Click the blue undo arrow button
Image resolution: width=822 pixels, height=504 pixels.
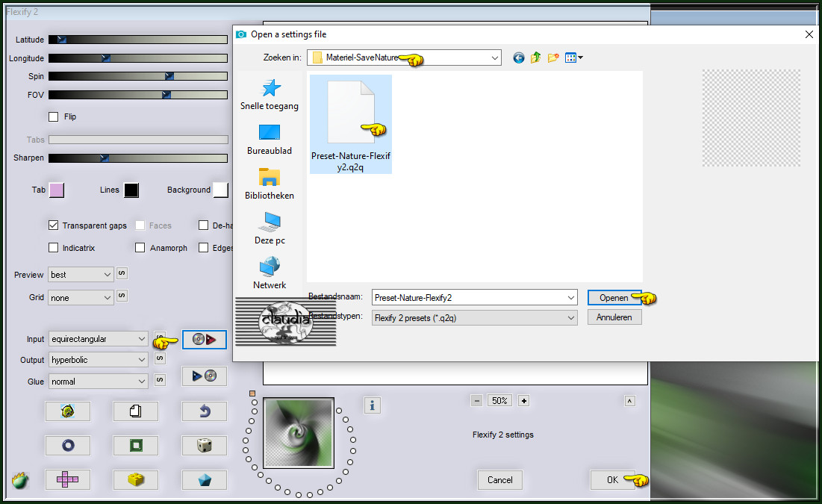[205, 411]
